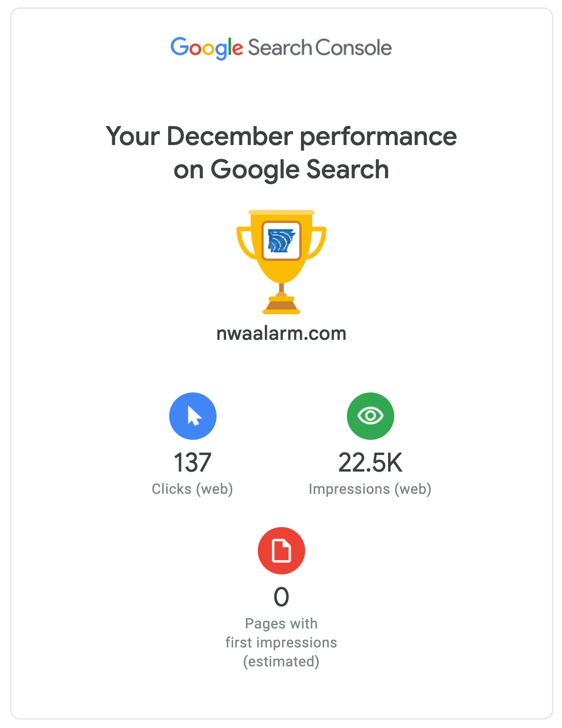Click "Your December performance" heading line
Screen dimensions: 562x728
281,136
